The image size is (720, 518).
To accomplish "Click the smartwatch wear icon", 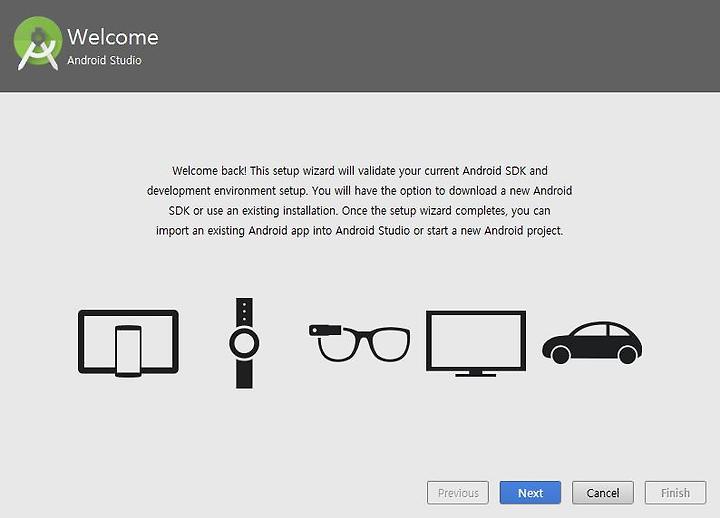I will tap(244, 343).
